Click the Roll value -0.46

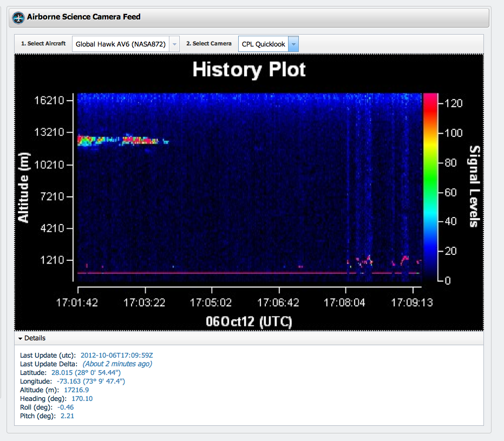point(64,407)
